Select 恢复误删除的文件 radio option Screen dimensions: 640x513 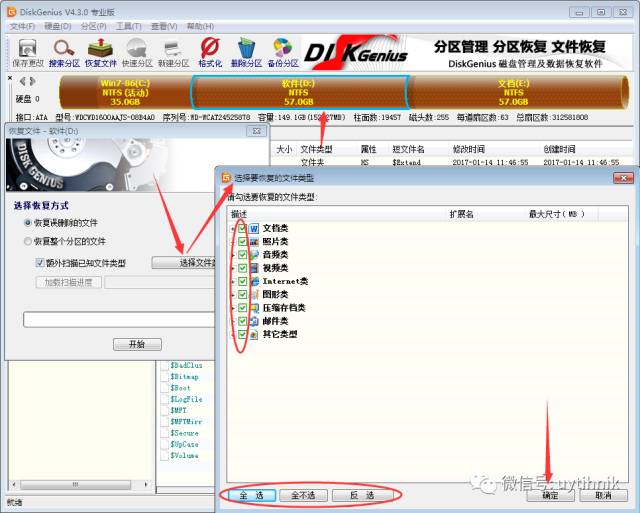[x=28, y=223]
